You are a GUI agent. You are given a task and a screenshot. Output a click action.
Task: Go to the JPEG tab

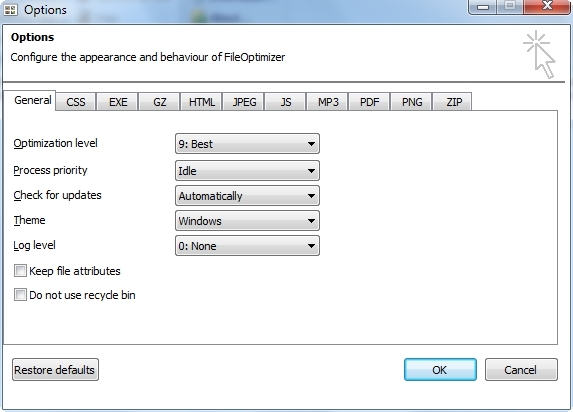(x=244, y=102)
